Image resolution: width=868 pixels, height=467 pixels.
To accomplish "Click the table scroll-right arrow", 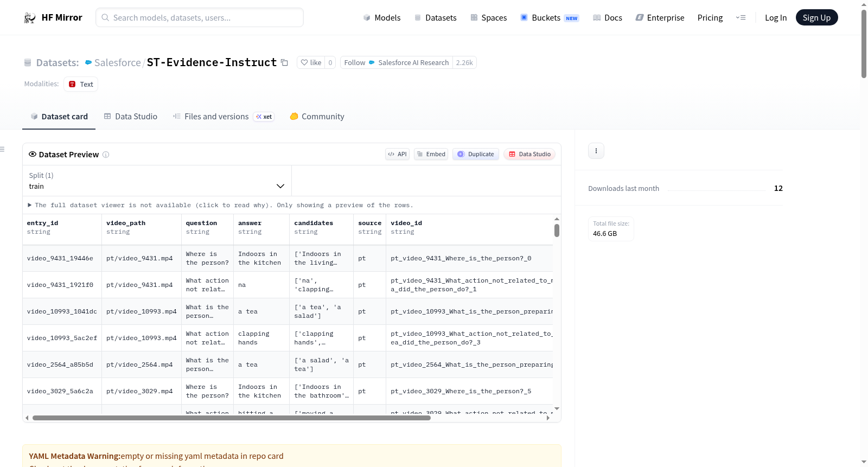I will (548, 418).
